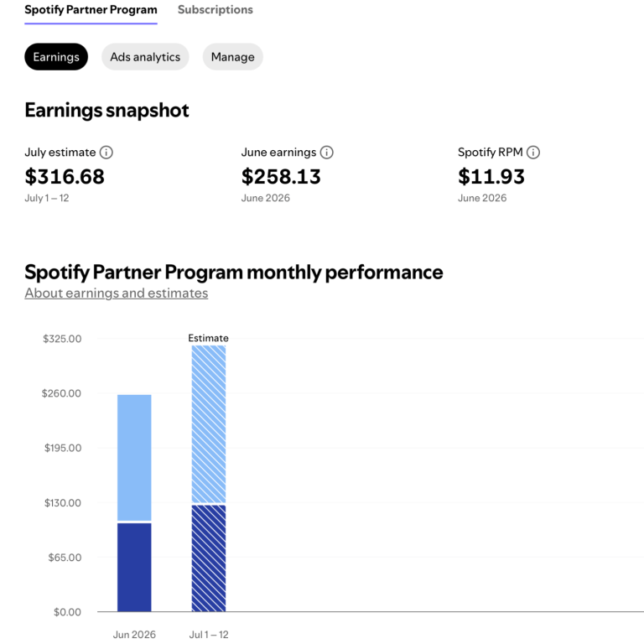Click the $130.00 axis label

[63, 503]
